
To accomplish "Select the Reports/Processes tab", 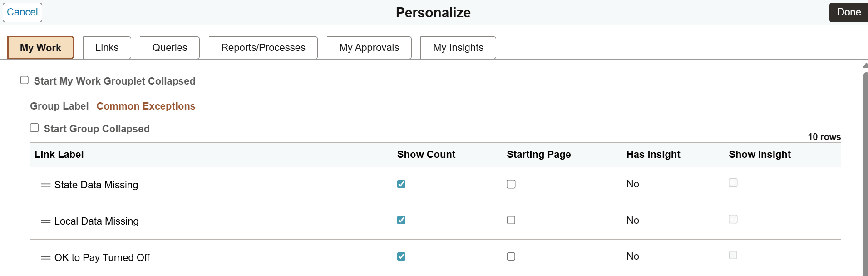I will pos(263,48).
